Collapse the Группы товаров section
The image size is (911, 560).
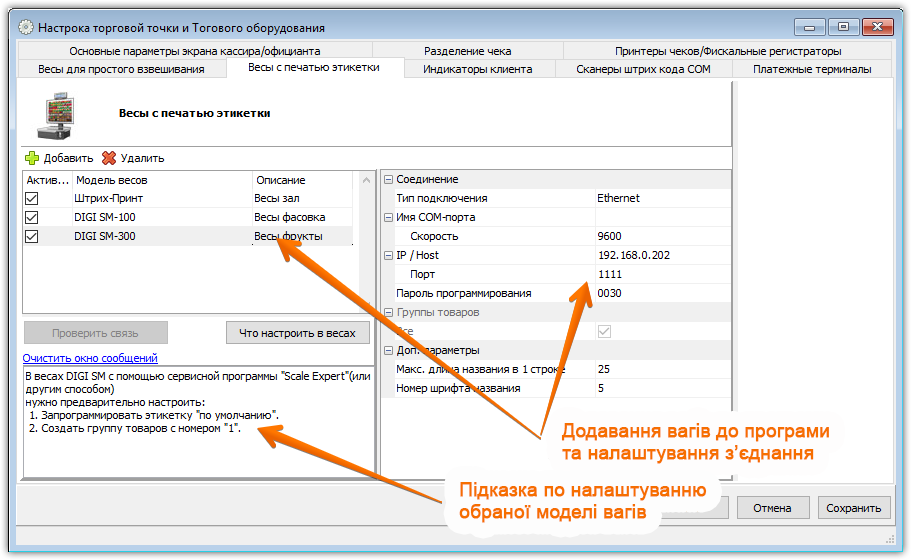click(389, 313)
